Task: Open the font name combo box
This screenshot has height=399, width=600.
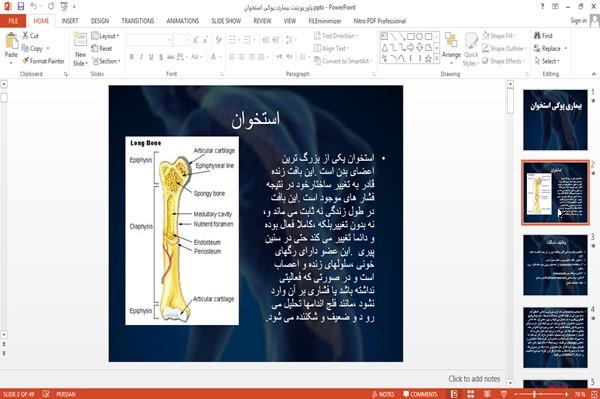Action: [149, 40]
